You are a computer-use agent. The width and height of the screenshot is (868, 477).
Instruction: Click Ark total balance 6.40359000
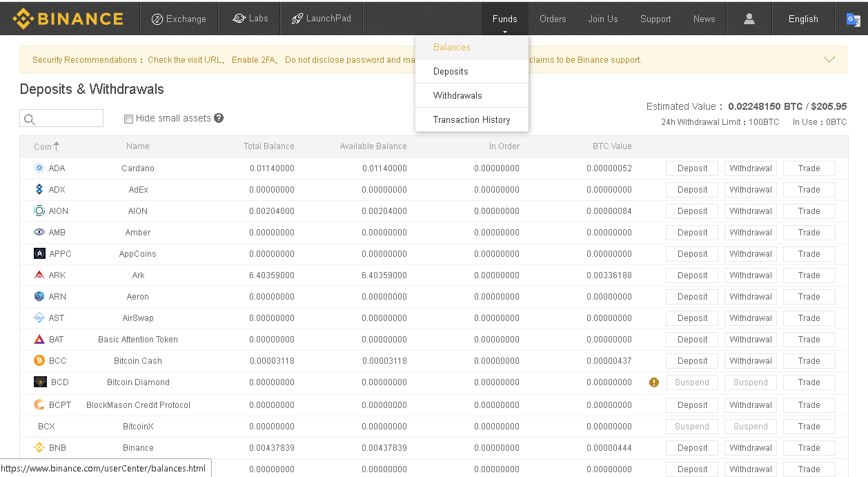(x=272, y=275)
